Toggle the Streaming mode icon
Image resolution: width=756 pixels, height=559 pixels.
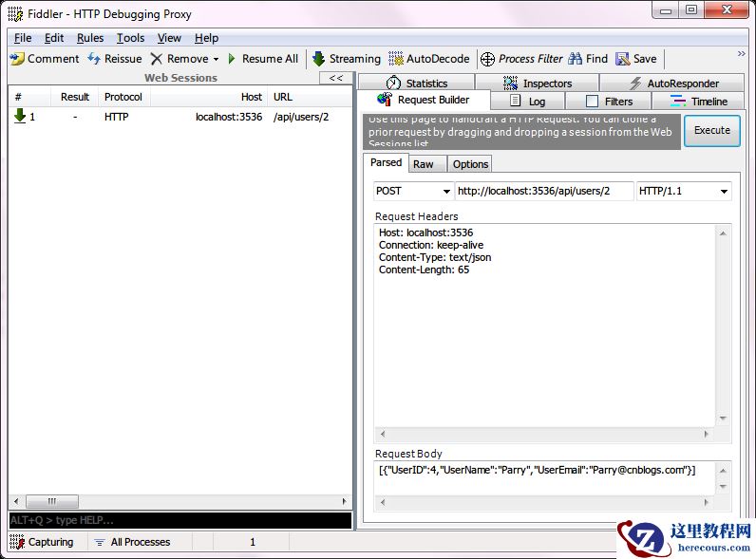tap(319, 59)
